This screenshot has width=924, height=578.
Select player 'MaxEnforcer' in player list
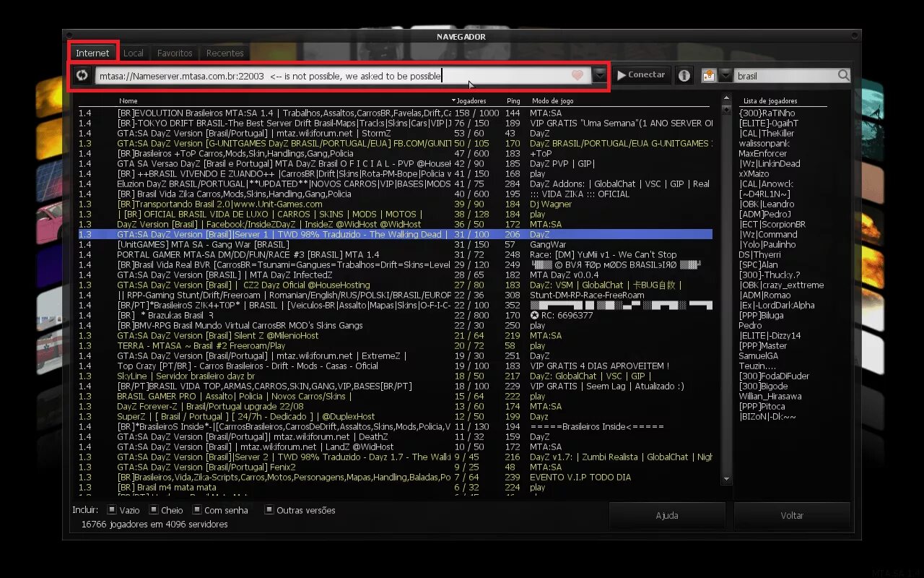coord(762,153)
